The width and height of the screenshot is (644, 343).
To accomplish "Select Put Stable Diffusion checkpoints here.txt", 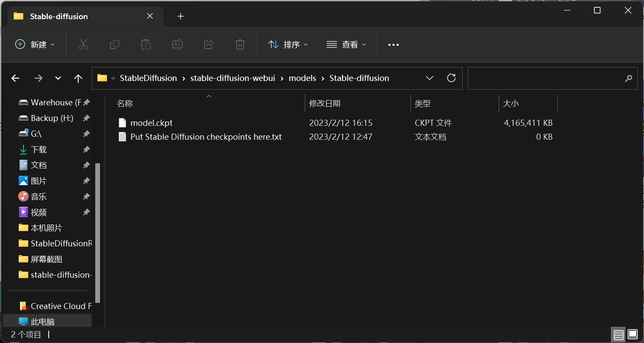I will [206, 137].
